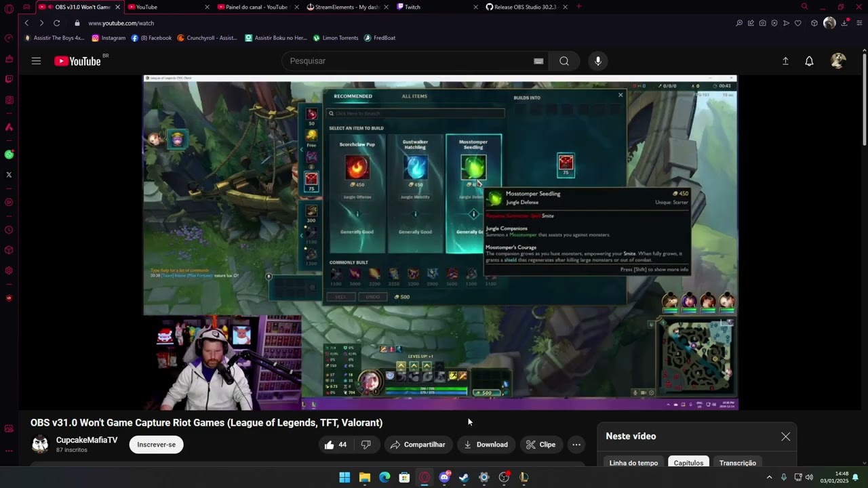
Task: Open a new tab with plus button
Action: pyautogui.click(x=578, y=7)
